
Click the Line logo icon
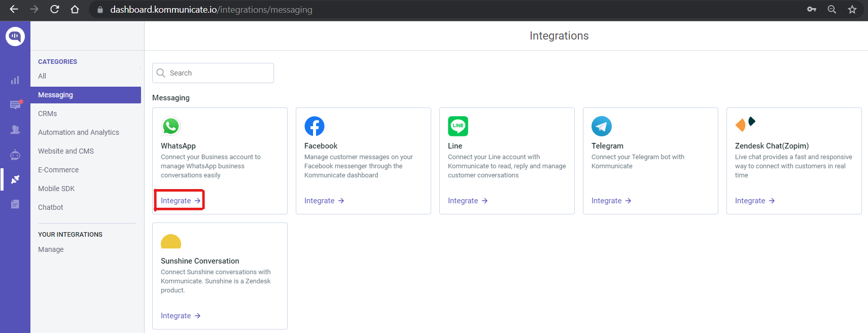(x=458, y=126)
